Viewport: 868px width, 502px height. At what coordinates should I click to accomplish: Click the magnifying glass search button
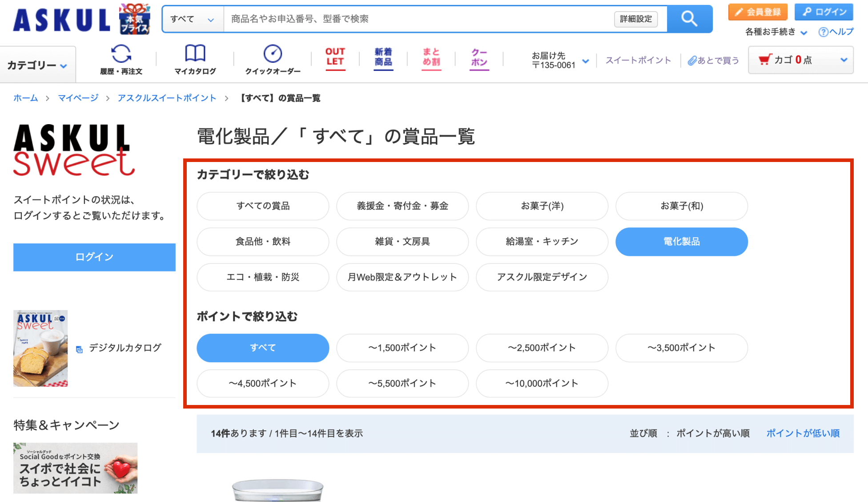[x=689, y=19]
